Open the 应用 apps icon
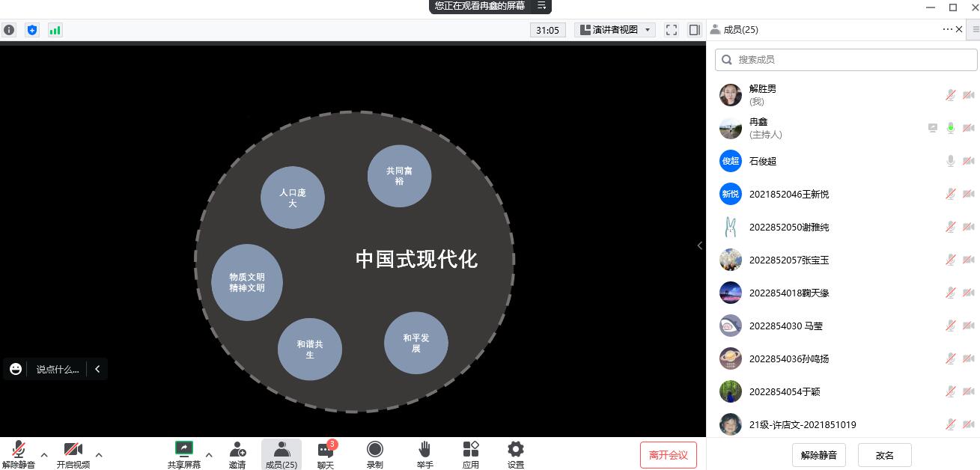Screen dimensions: 980x470 point(470,454)
